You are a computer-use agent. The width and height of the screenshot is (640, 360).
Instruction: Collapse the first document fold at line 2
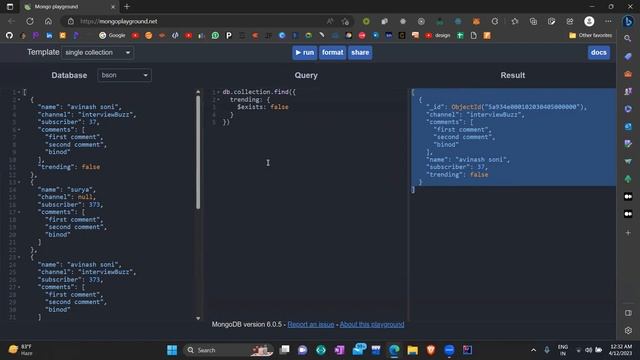coord(19,100)
